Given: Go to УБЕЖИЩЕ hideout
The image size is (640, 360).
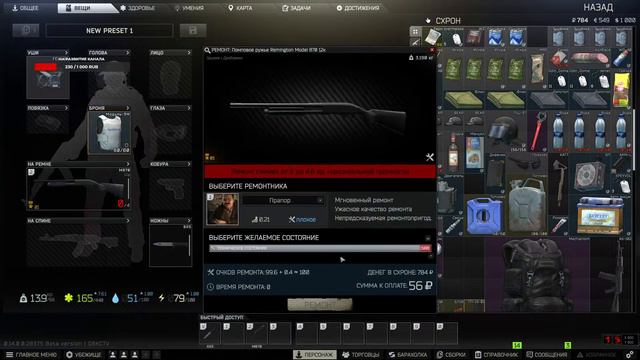Looking at the screenshot, I should point(84,355).
